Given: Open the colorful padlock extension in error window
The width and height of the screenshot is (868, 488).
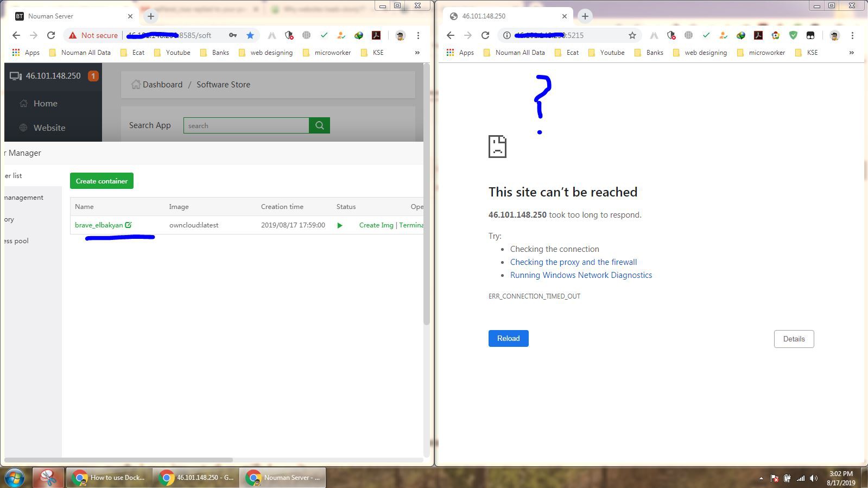Looking at the screenshot, I should [776, 35].
